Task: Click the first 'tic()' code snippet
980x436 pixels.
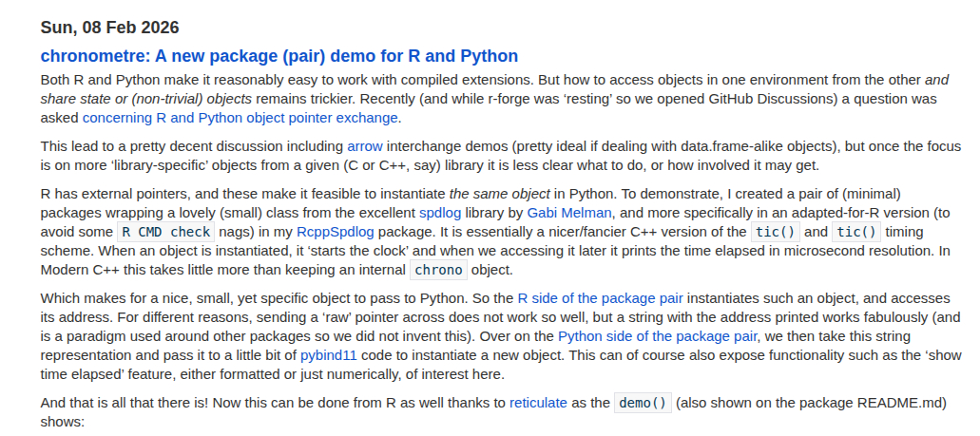Action: tap(777, 232)
